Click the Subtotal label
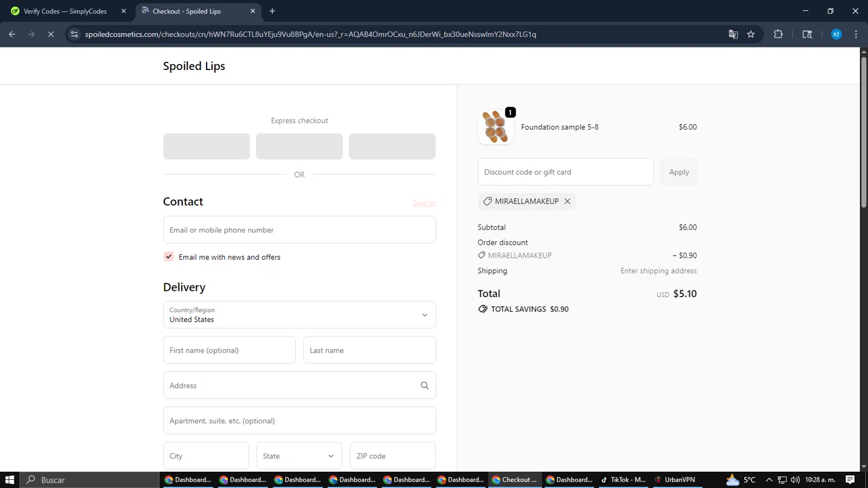 [491, 227]
